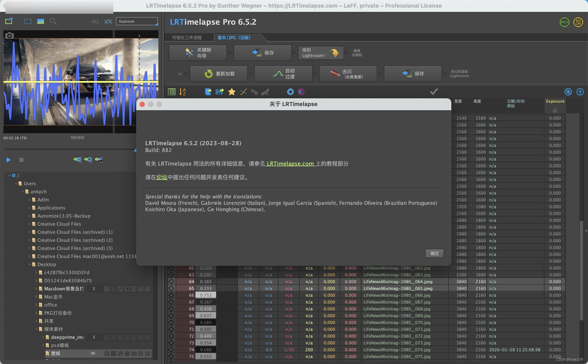Click the A-Z sort icon

[183, 92]
